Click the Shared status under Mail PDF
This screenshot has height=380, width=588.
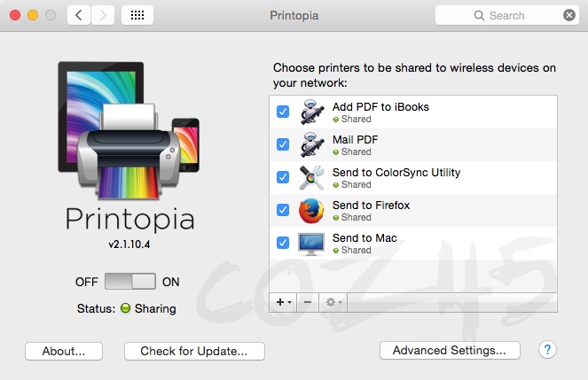(352, 152)
